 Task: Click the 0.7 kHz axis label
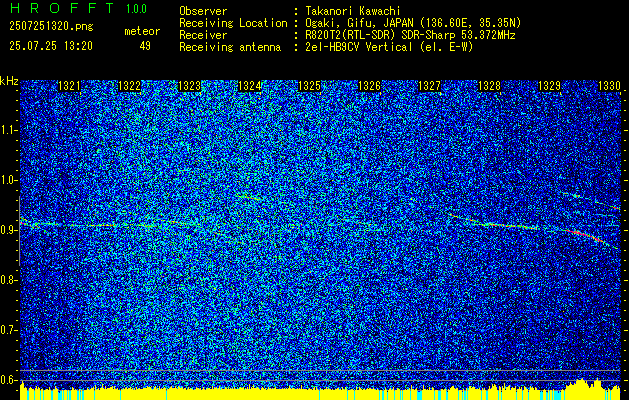[8, 330]
